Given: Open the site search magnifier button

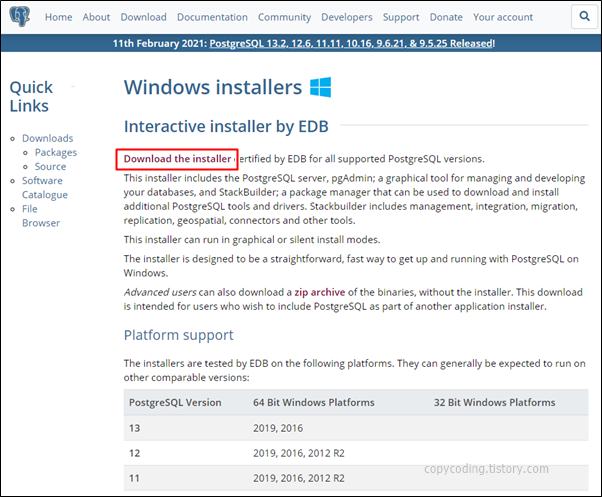Looking at the screenshot, I should (x=584, y=17).
